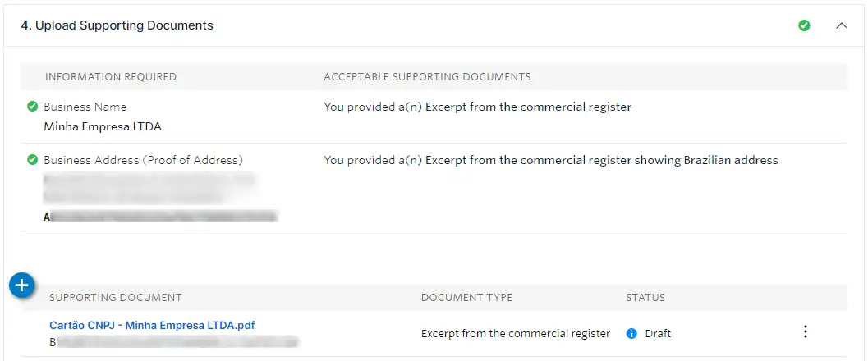Open Cartão CNPJ - Minha Empresa LTDA.pdf link

tap(152, 326)
